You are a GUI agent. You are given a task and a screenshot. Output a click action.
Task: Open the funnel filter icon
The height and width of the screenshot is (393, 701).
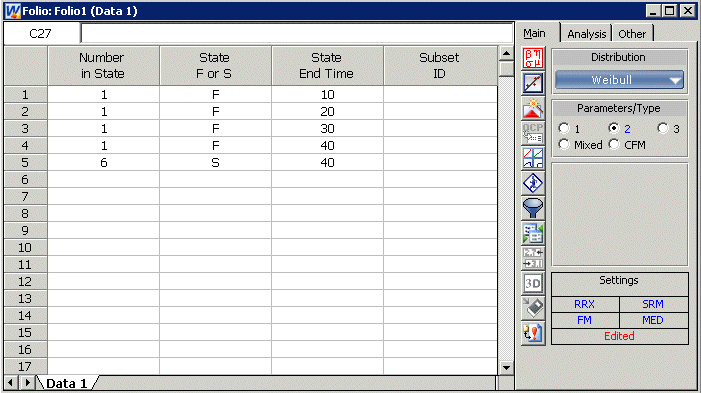(x=533, y=208)
